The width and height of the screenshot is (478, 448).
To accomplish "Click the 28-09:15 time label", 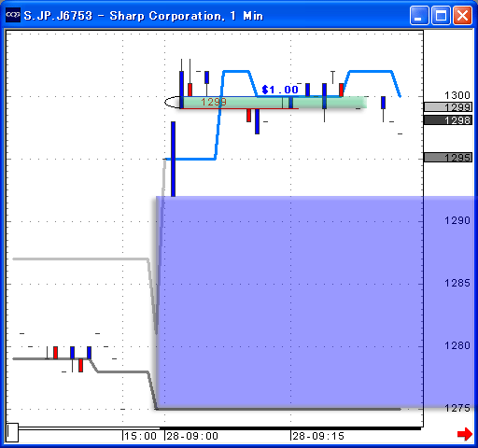I will click(x=318, y=436).
